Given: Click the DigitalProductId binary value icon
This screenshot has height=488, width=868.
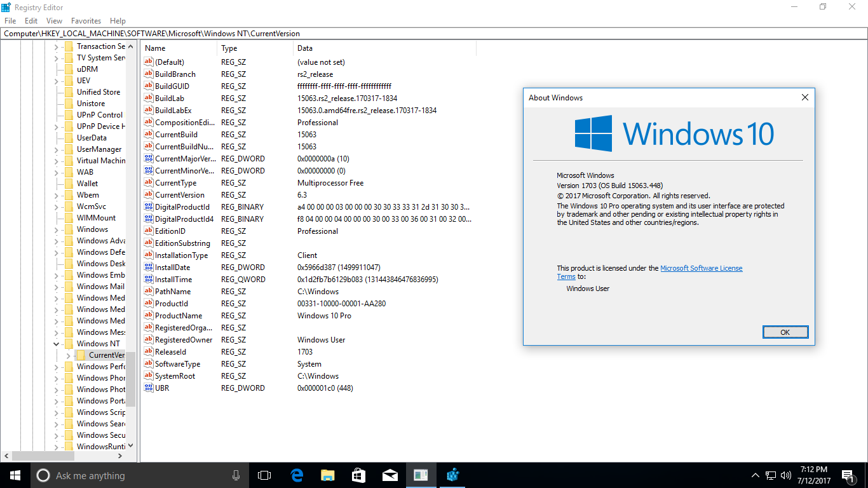Looking at the screenshot, I should tap(149, 207).
